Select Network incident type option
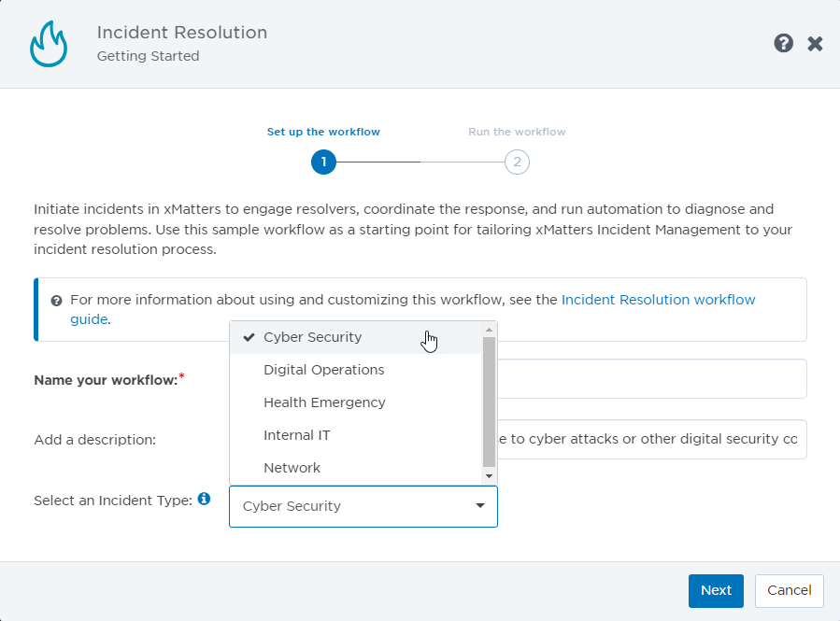Screen dimensions: 840x621 point(356,468)
